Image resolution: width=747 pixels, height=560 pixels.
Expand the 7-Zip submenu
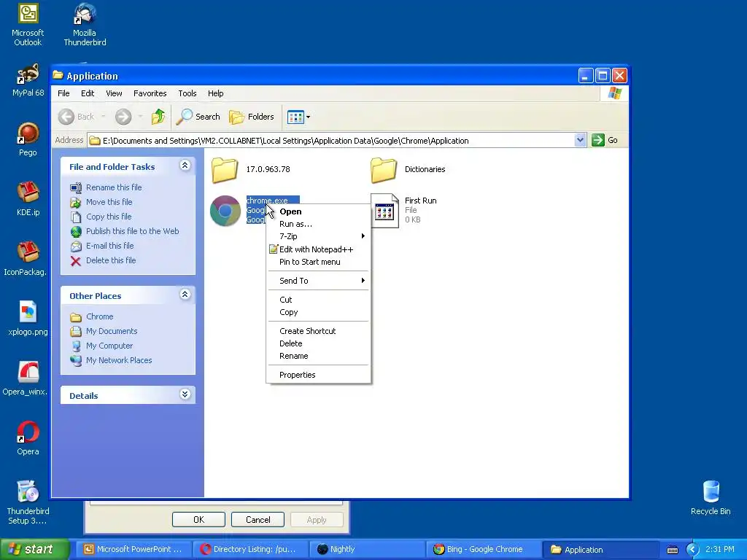click(318, 236)
